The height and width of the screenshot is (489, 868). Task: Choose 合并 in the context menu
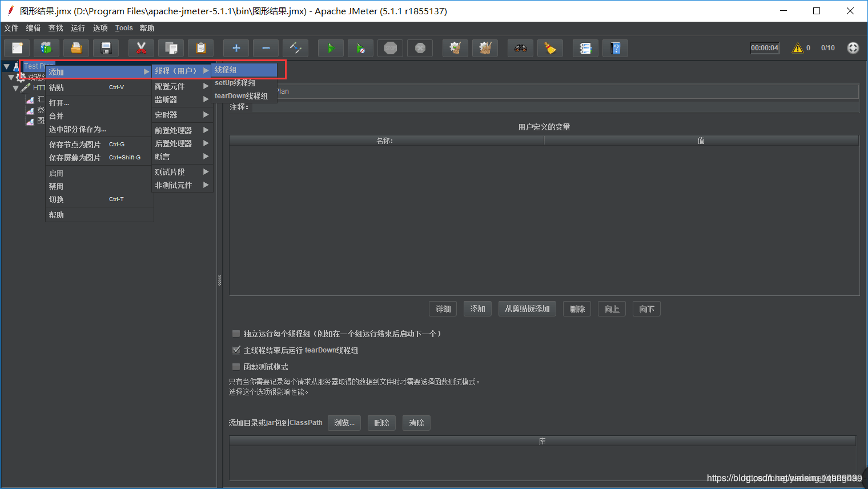coord(99,116)
